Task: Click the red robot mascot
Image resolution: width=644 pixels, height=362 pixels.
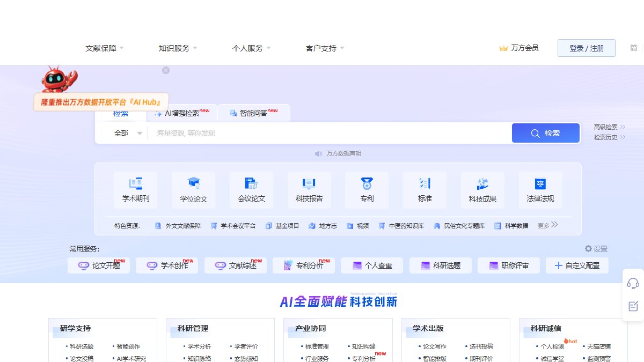Action: 58,79
